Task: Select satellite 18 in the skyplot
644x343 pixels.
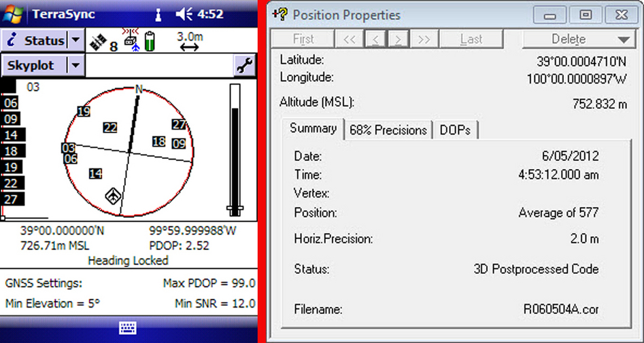Action: coord(159,142)
